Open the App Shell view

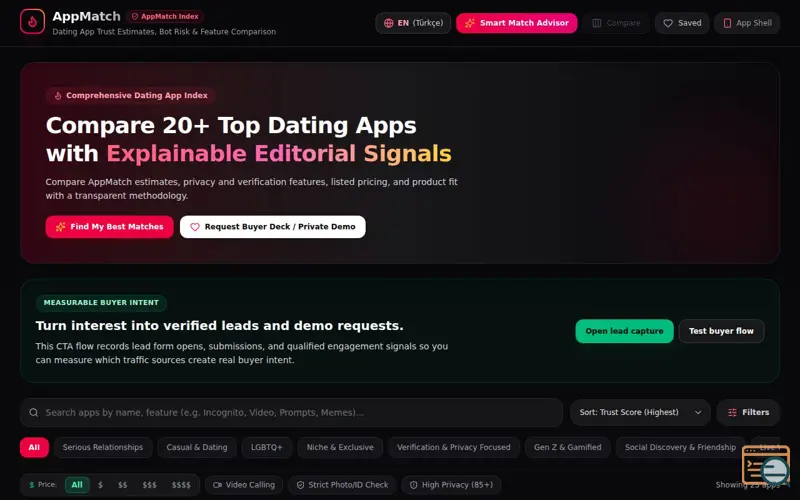(747, 23)
